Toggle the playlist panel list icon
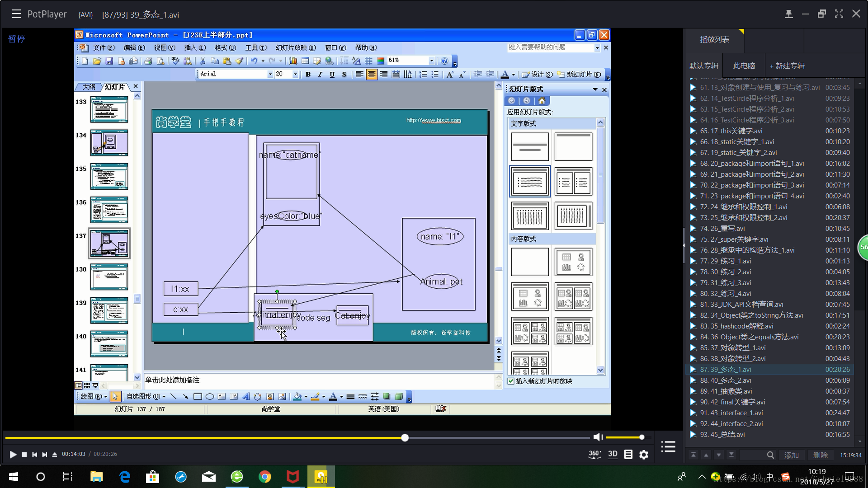The height and width of the screenshot is (488, 868). click(x=668, y=447)
